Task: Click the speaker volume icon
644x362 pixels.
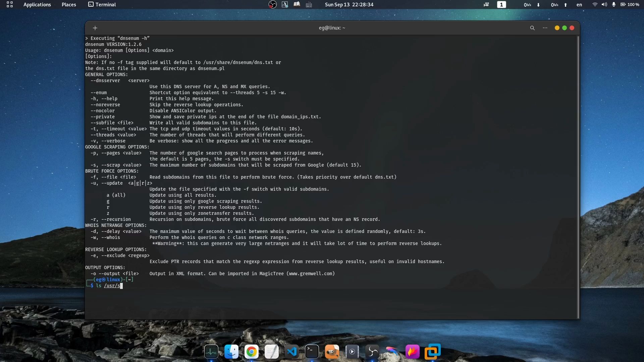Action: [604, 5]
